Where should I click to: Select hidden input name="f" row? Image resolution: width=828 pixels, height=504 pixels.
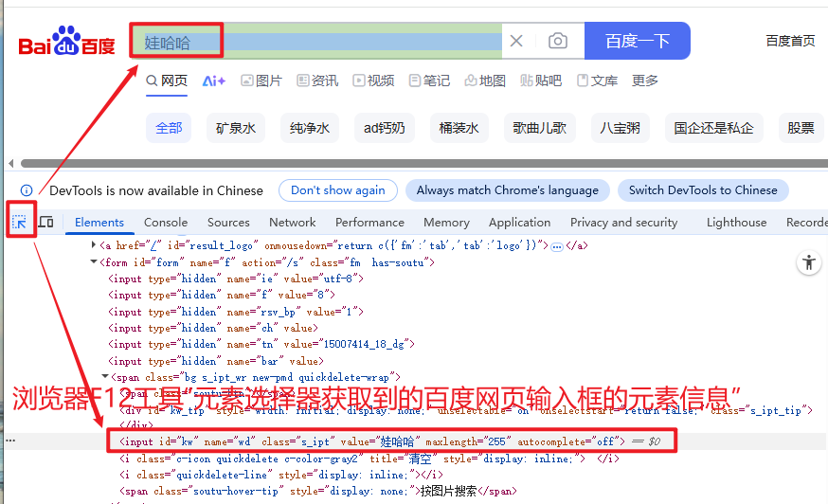[222, 295]
